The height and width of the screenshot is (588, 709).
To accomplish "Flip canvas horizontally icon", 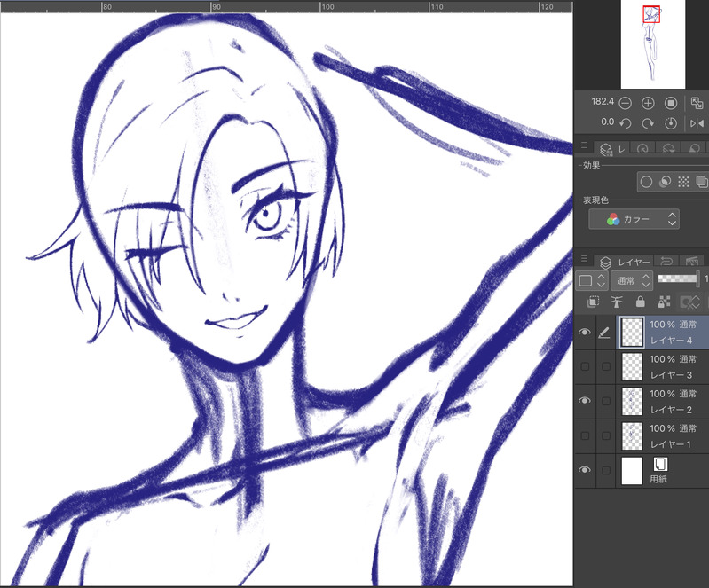I will [x=697, y=123].
